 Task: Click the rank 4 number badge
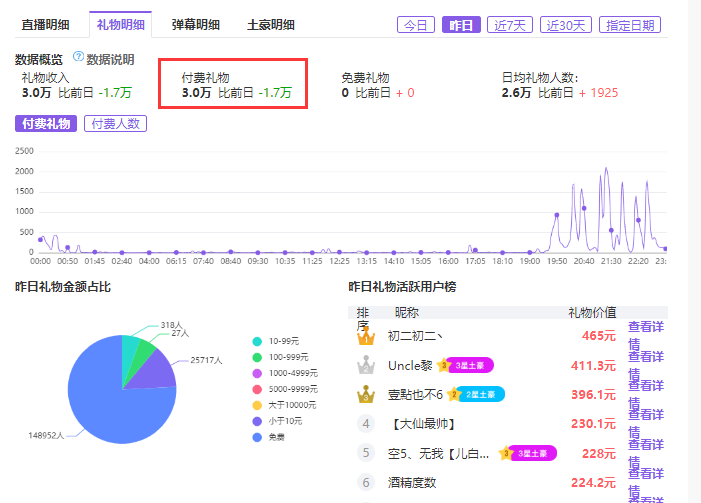click(x=366, y=423)
